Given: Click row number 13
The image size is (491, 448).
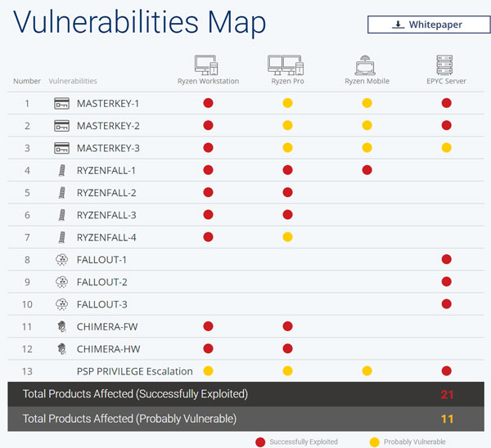Looking at the screenshot, I should (27, 372).
